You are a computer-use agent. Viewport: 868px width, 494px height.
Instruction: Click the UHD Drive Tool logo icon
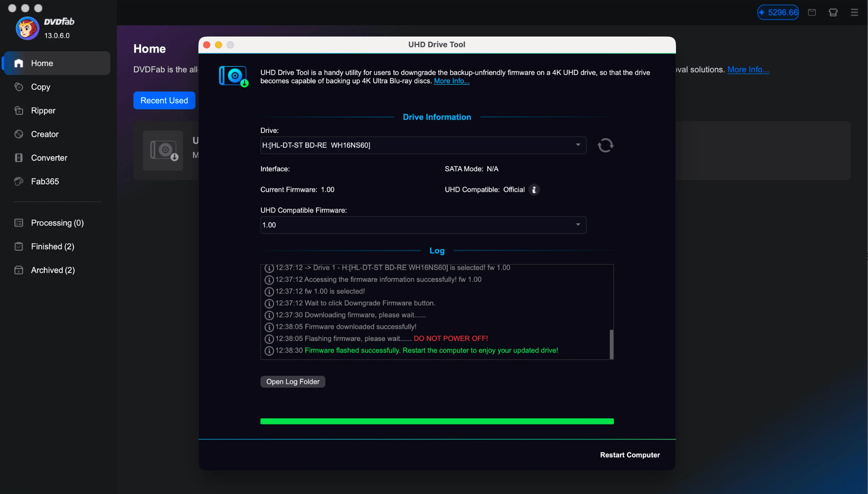coord(233,77)
